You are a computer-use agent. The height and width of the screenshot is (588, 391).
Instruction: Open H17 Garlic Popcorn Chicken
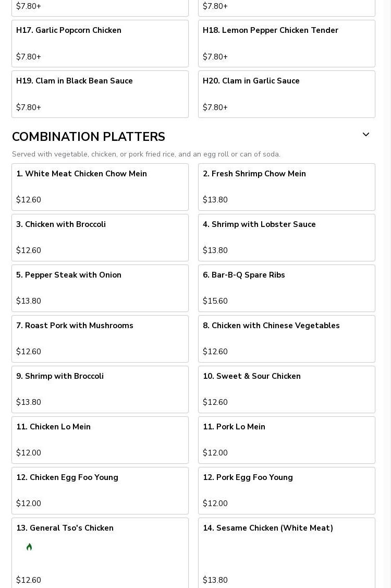pyautogui.click(x=100, y=43)
